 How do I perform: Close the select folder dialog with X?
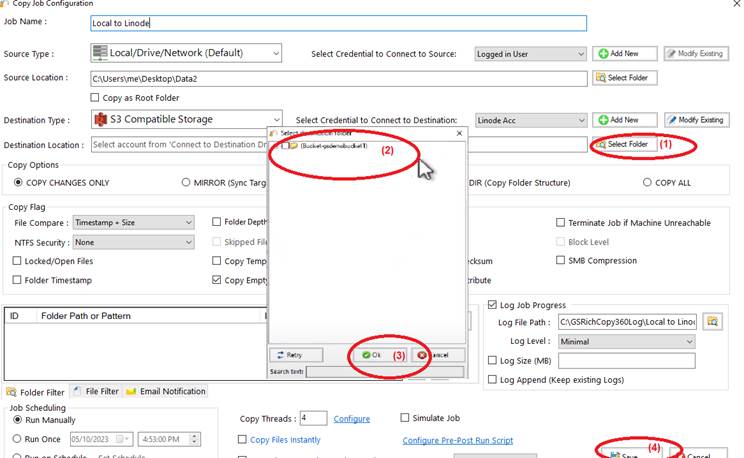pos(459,133)
